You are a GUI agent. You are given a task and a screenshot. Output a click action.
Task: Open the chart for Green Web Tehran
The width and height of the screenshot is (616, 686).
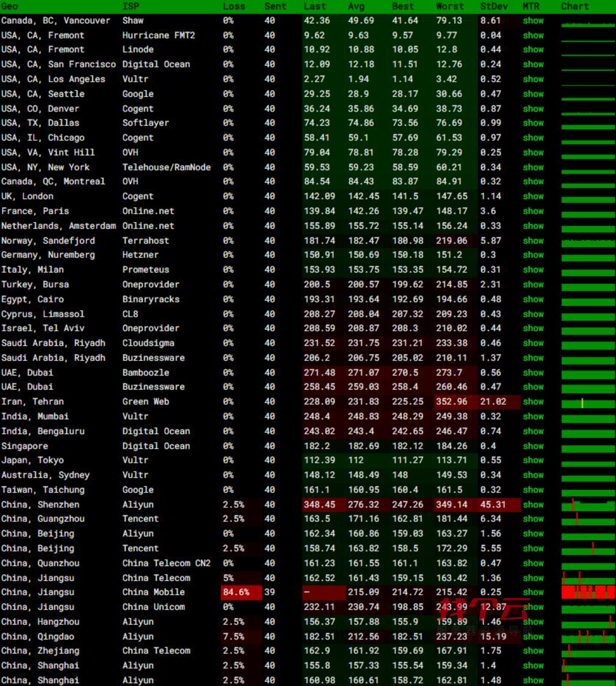click(588, 403)
